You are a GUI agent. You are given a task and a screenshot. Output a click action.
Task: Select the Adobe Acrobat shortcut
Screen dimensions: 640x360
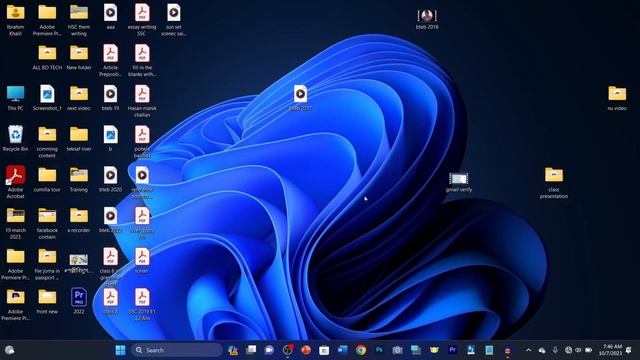[x=16, y=182]
